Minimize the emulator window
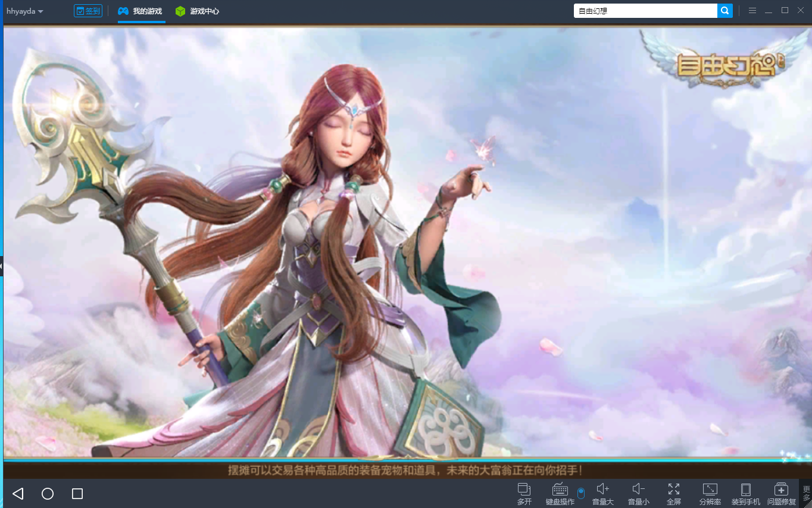Screen dimensions: 812x508 coord(769,11)
